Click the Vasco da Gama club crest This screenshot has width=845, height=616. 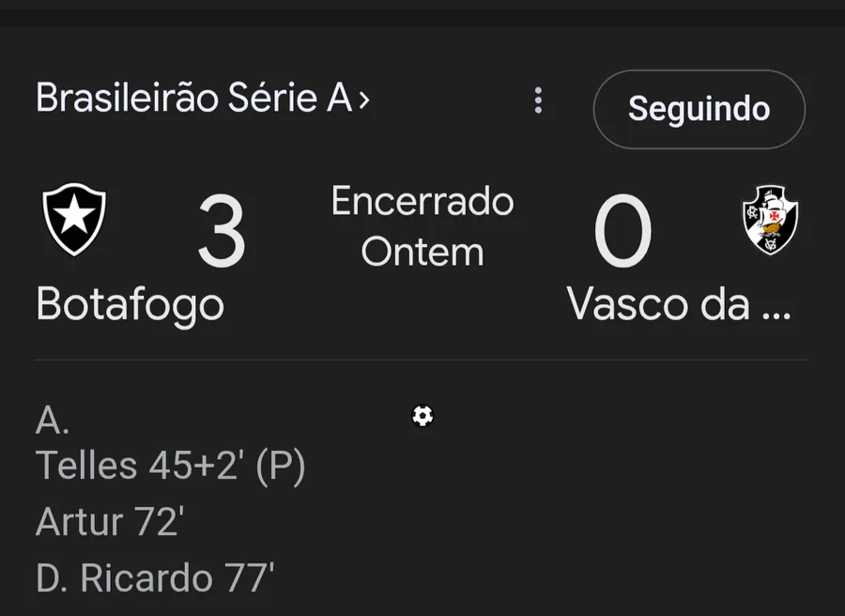point(770,220)
